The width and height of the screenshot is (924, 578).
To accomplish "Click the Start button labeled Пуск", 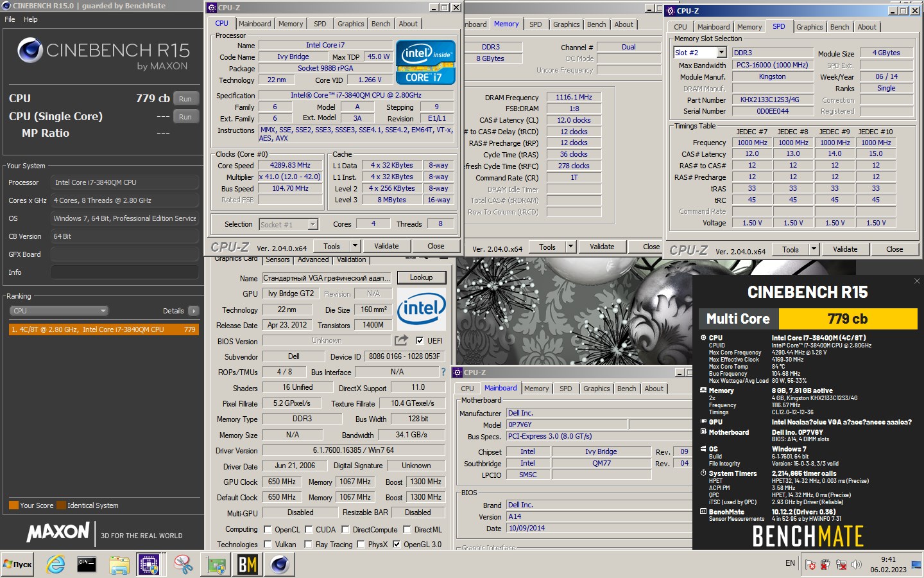I will pyautogui.click(x=17, y=565).
